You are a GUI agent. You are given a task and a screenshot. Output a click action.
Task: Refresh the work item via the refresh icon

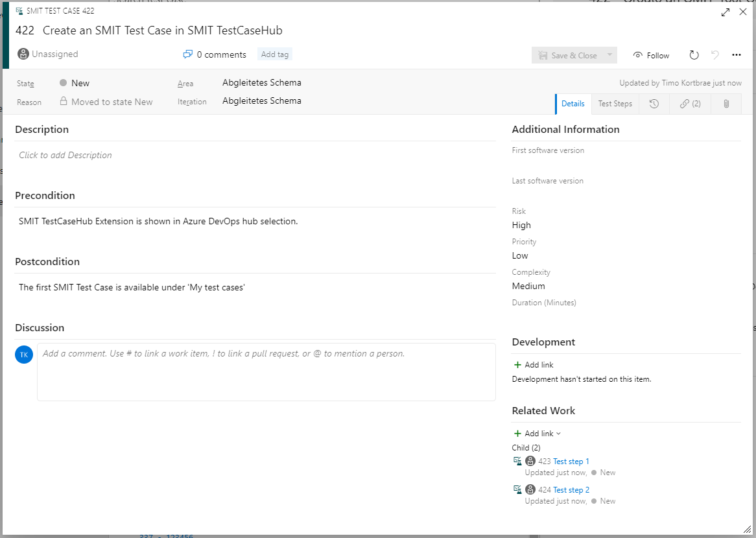tap(694, 55)
